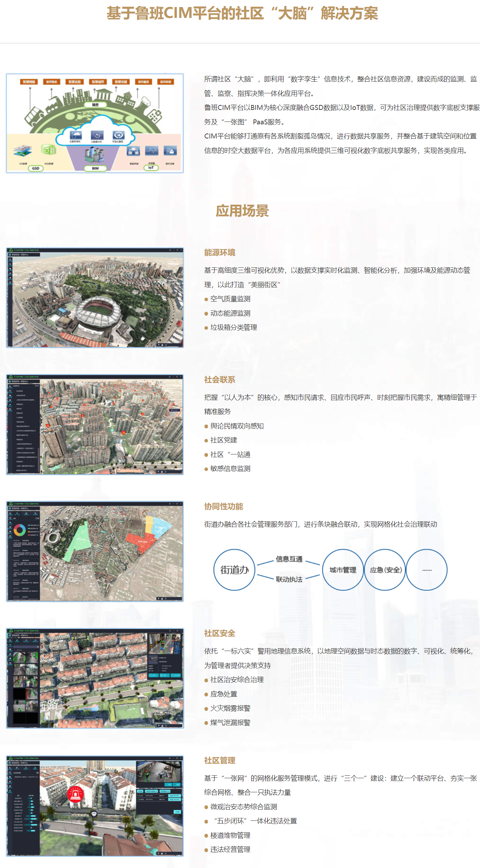Click the 社区管理 heading
The height and width of the screenshot is (868, 480).
tap(220, 761)
